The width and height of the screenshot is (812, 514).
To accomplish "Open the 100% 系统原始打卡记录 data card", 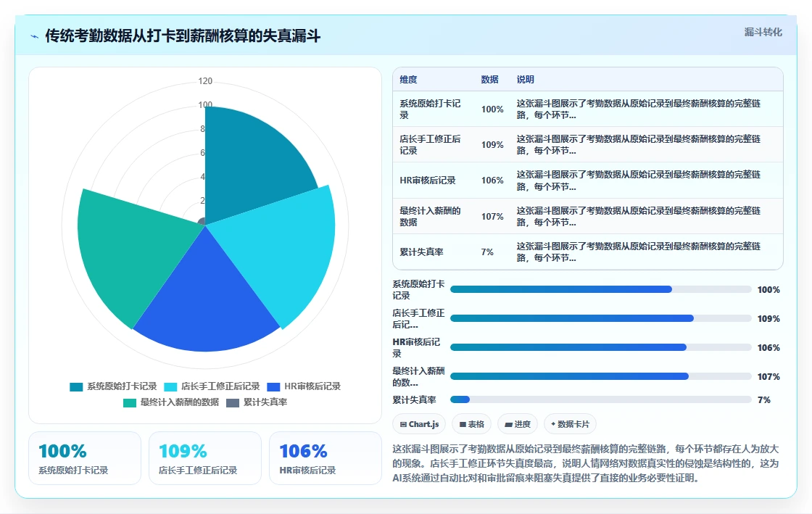I will pyautogui.click(x=85, y=458).
